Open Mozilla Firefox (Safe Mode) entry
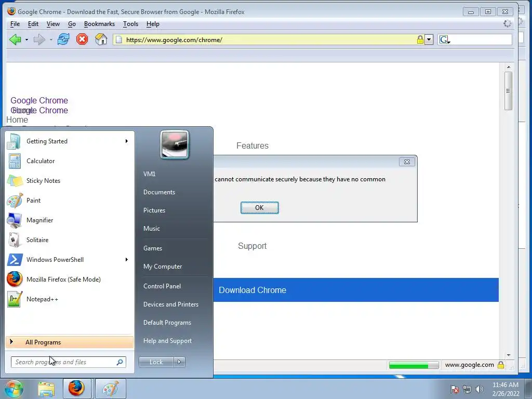The width and height of the screenshot is (532, 399). tap(70, 279)
